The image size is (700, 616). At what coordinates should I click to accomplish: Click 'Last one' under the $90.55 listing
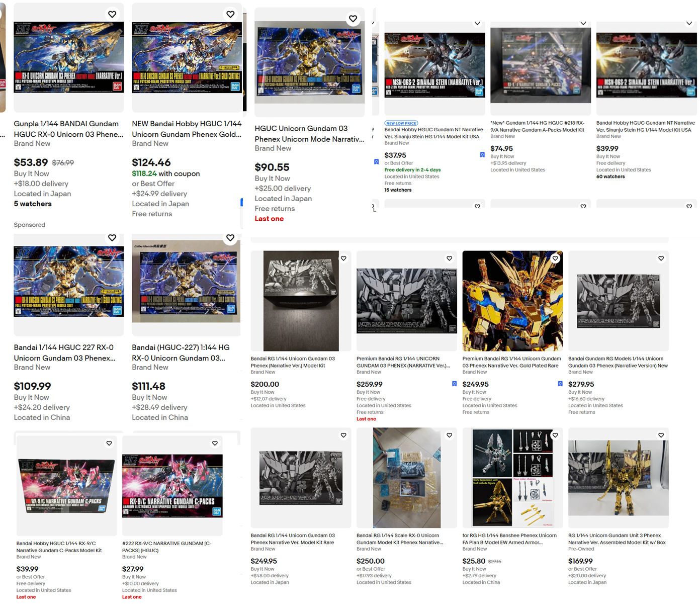pos(269,219)
